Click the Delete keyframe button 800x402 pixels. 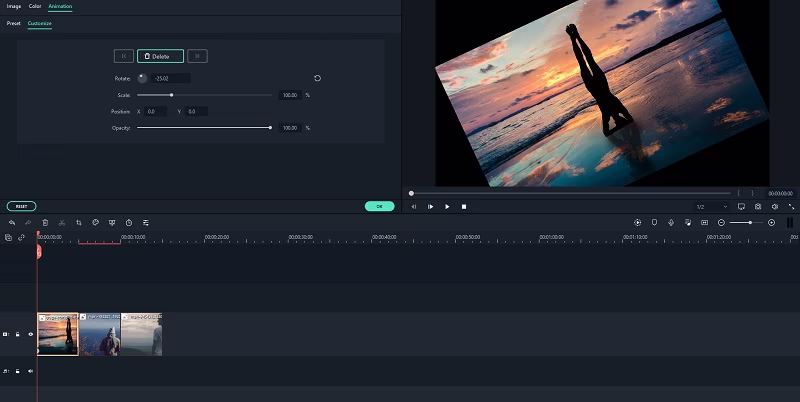pyautogui.click(x=160, y=56)
